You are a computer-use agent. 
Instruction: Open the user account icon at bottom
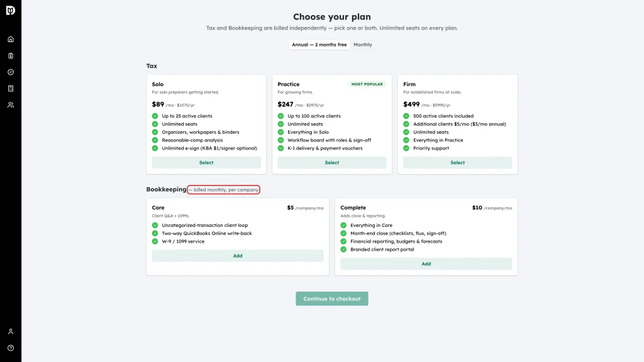click(11, 332)
